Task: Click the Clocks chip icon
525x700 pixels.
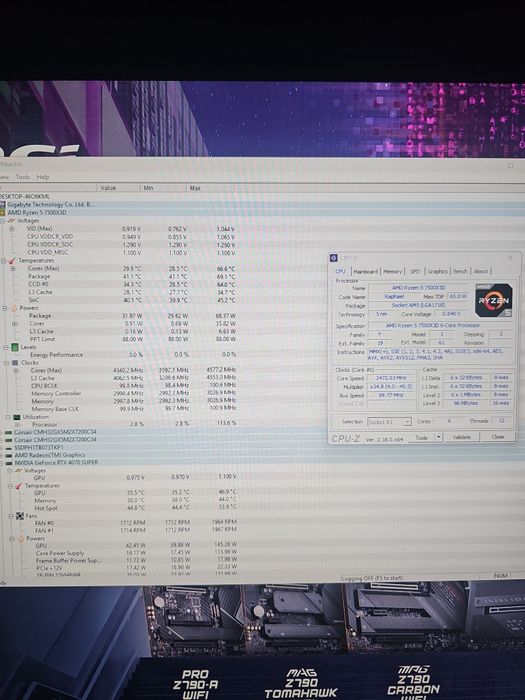Action: pos(15,362)
